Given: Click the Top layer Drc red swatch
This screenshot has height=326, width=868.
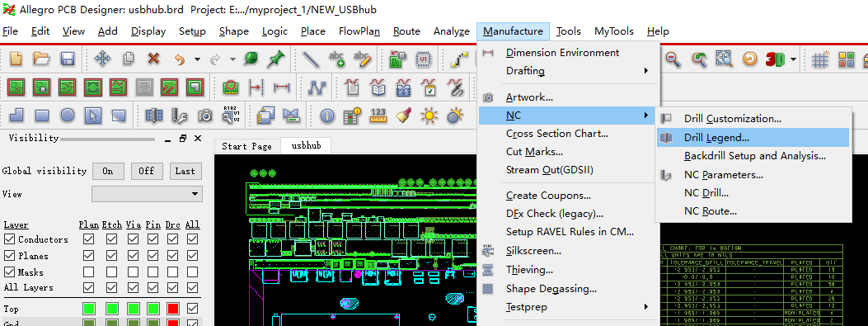Looking at the screenshot, I should coord(173,309).
